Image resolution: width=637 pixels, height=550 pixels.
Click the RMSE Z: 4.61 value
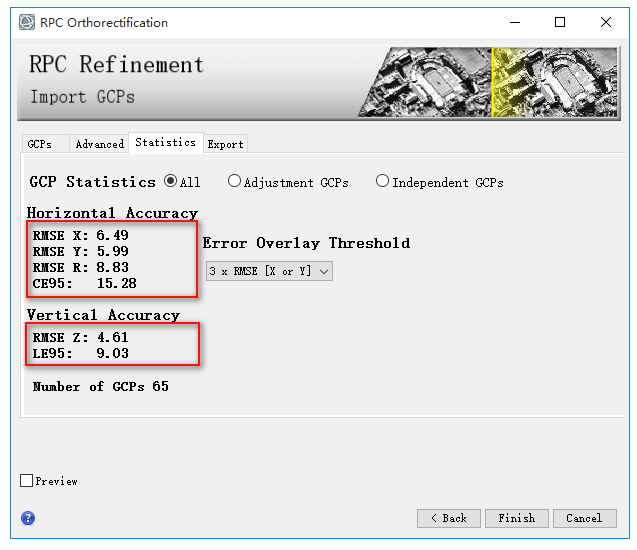tap(80, 338)
